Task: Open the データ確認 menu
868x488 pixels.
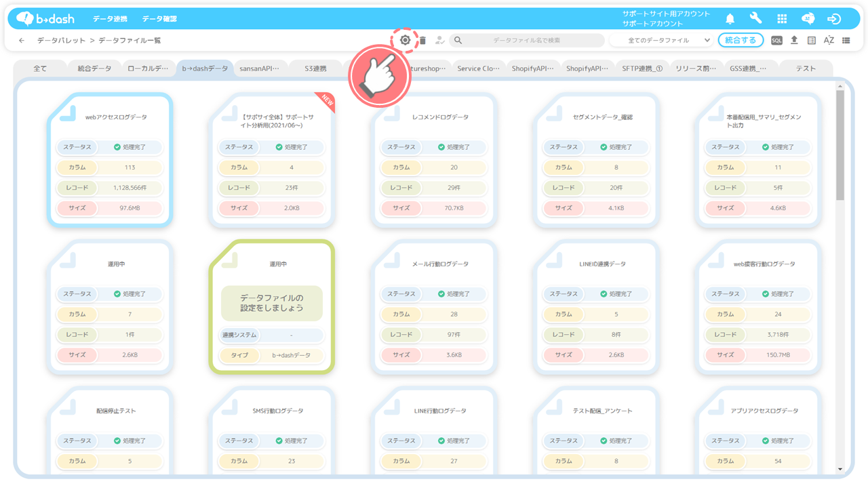Action: 159,19
